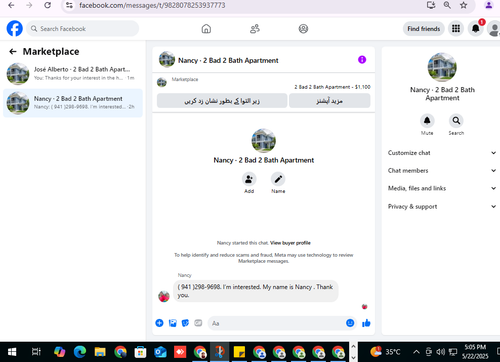Open the 35°C weather widget
The image size is (500, 362).
(x=385, y=352)
